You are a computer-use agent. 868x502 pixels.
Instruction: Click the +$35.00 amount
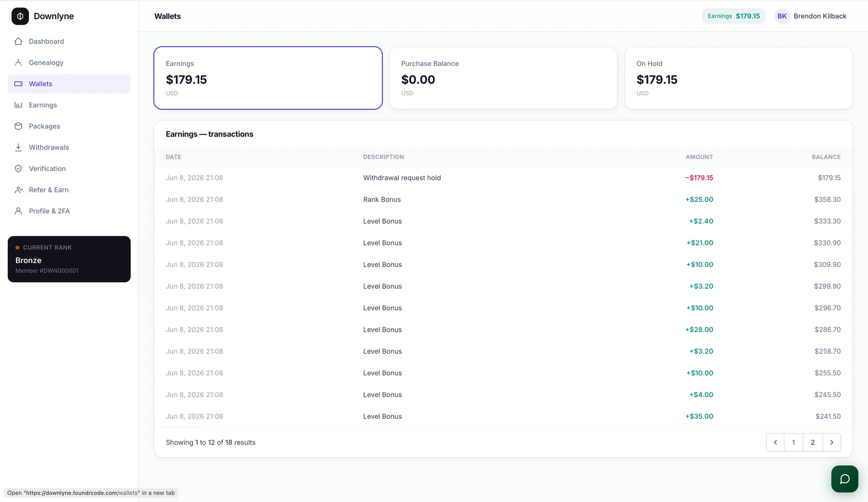tap(699, 417)
